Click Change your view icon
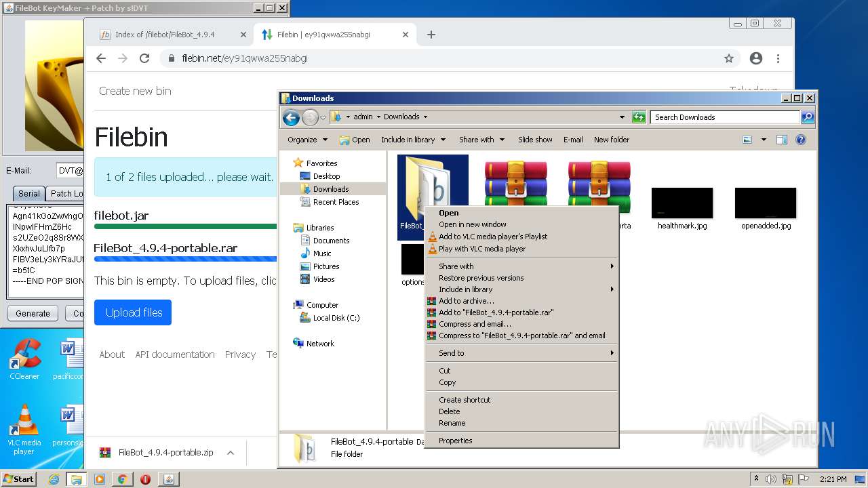This screenshot has width=868, height=488. [x=747, y=140]
